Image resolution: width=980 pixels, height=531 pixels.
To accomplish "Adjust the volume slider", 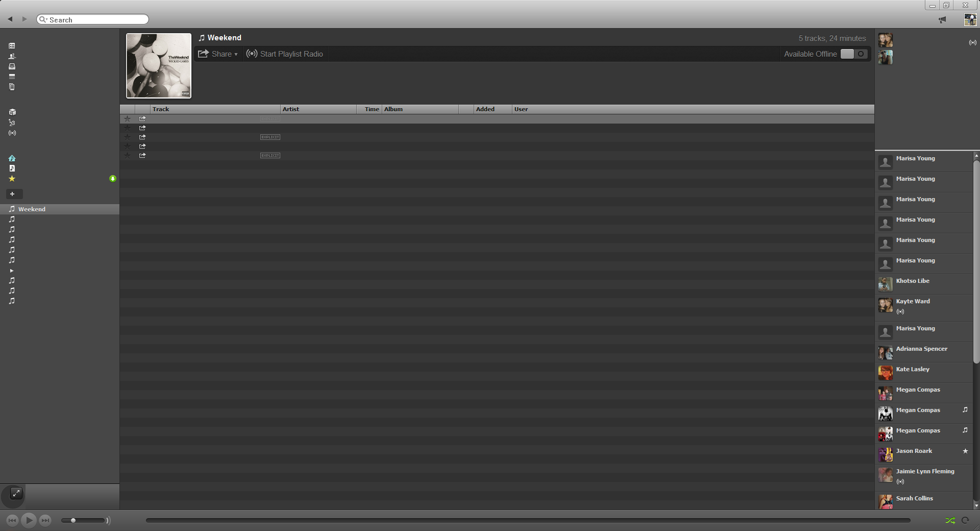I will click(x=83, y=520).
